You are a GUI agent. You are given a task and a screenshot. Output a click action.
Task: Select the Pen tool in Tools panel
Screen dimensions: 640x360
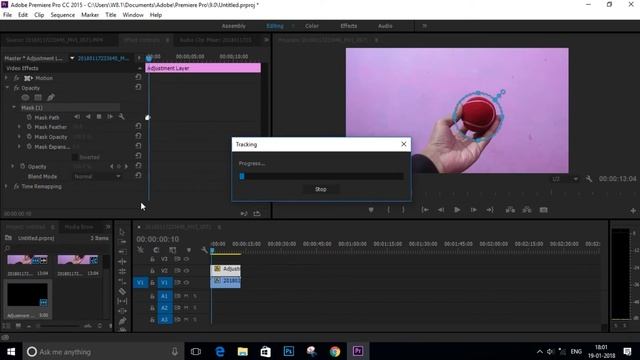(122, 321)
